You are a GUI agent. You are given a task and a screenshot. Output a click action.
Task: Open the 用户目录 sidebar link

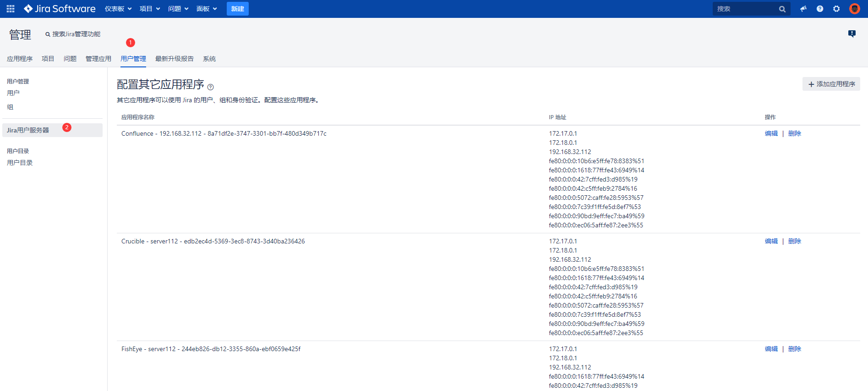(x=20, y=163)
